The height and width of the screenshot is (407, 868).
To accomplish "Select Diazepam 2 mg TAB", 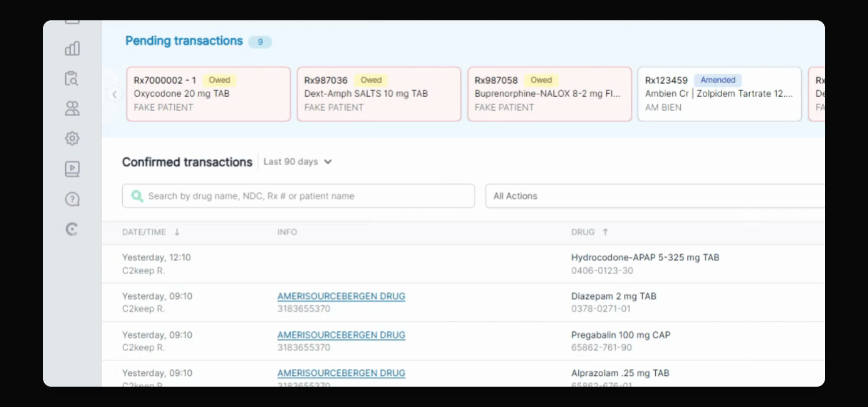I will pos(613,296).
